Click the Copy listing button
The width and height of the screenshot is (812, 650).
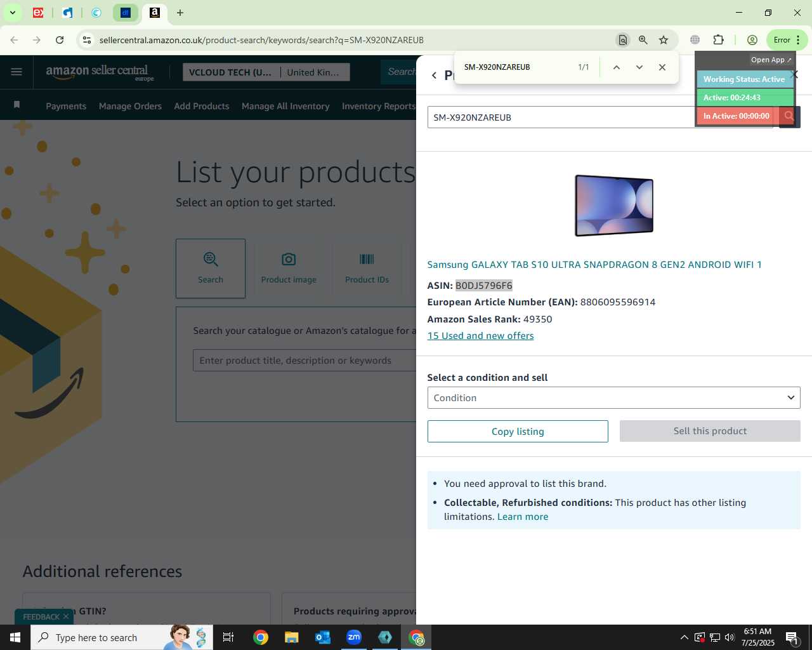518,432
